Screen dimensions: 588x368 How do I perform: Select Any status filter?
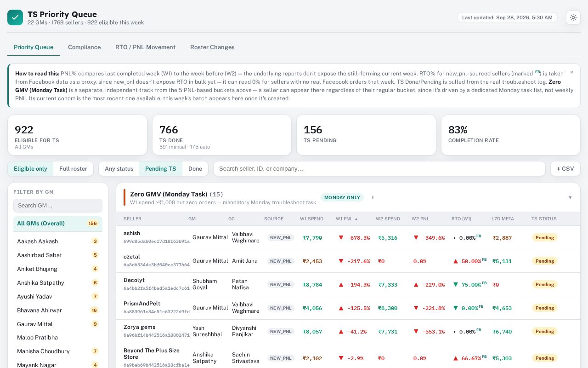click(x=119, y=169)
